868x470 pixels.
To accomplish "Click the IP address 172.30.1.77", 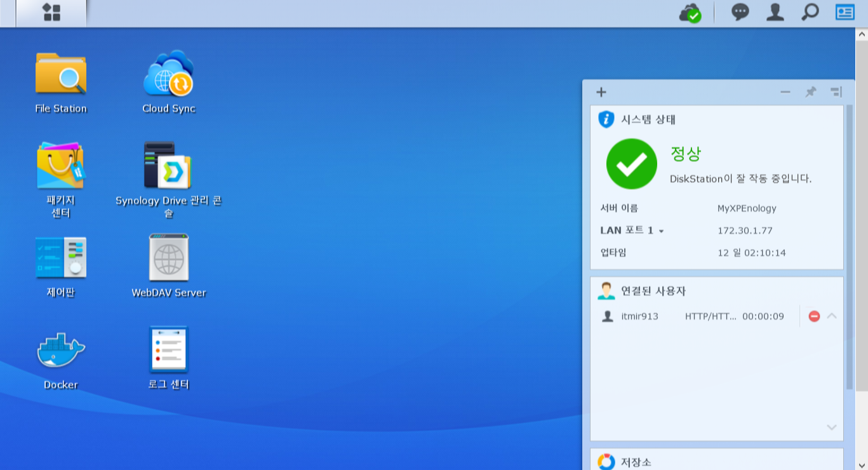I will click(x=745, y=231).
